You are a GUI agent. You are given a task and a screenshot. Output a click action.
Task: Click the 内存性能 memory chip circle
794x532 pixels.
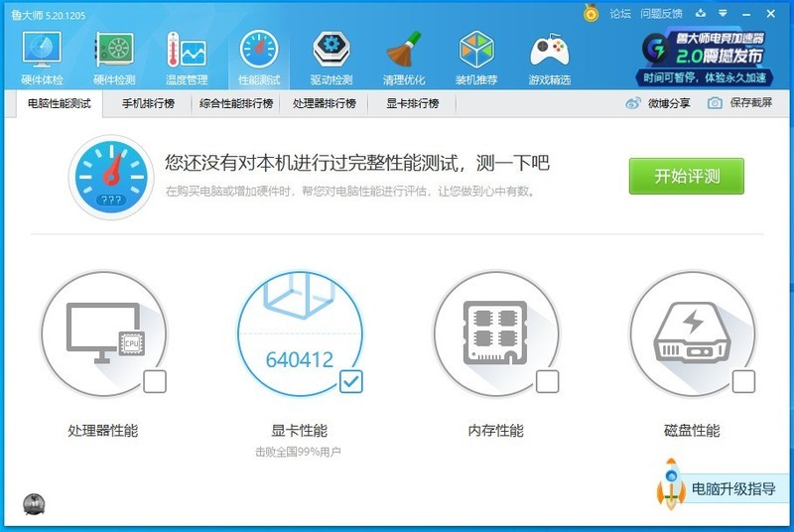click(x=496, y=333)
